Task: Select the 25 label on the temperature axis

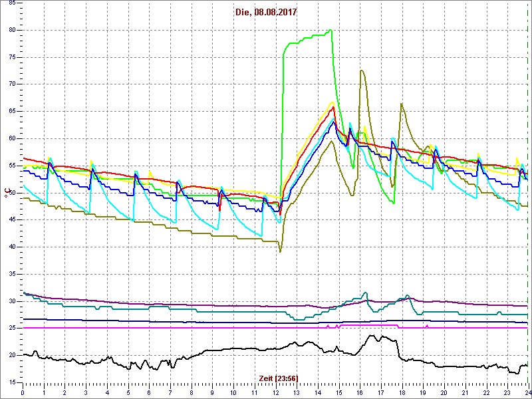Action: coord(11,329)
